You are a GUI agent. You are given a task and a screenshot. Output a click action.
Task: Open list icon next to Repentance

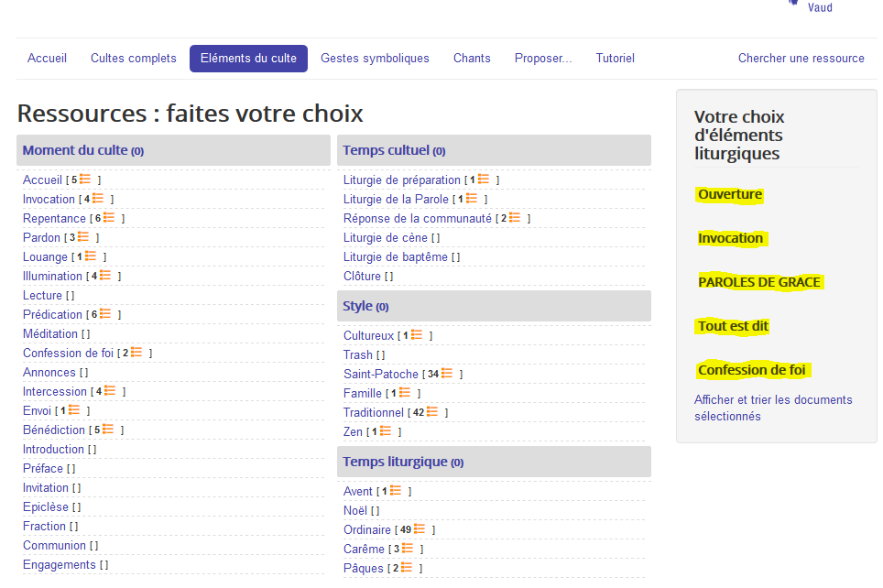coord(109,217)
